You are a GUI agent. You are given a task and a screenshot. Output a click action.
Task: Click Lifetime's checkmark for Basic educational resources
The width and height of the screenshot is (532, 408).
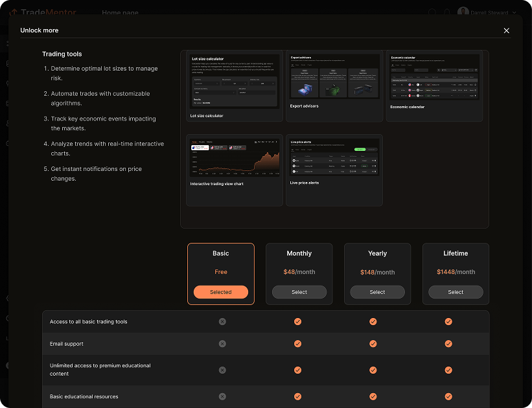448,396
